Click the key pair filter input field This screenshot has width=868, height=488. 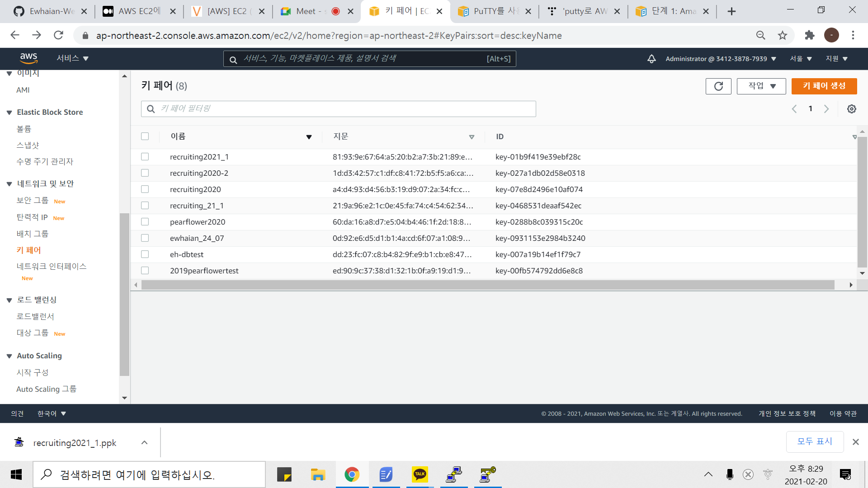pos(338,109)
